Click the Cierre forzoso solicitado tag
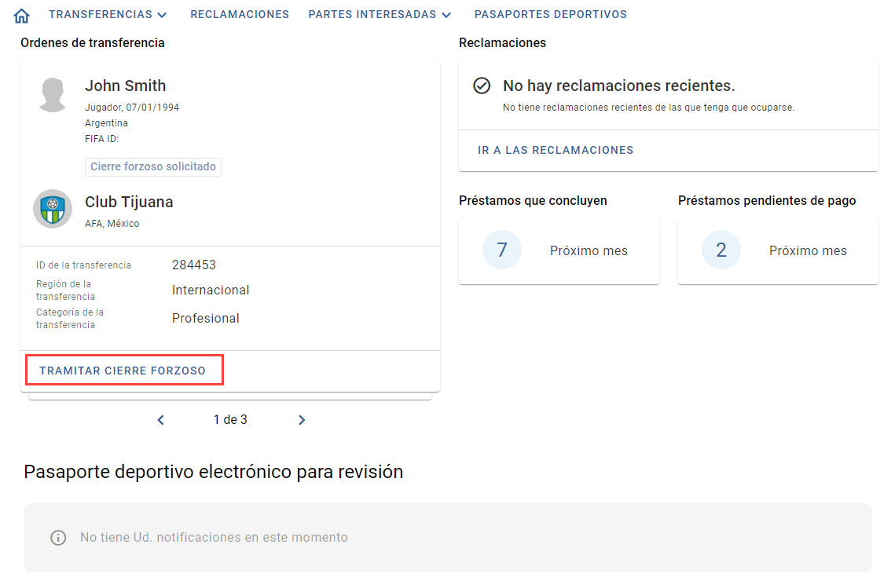 click(153, 167)
